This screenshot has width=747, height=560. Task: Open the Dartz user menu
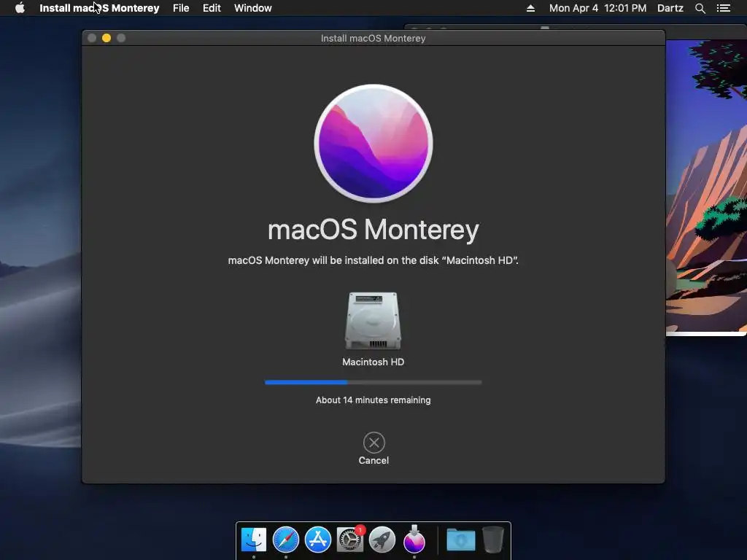[x=670, y=8]
